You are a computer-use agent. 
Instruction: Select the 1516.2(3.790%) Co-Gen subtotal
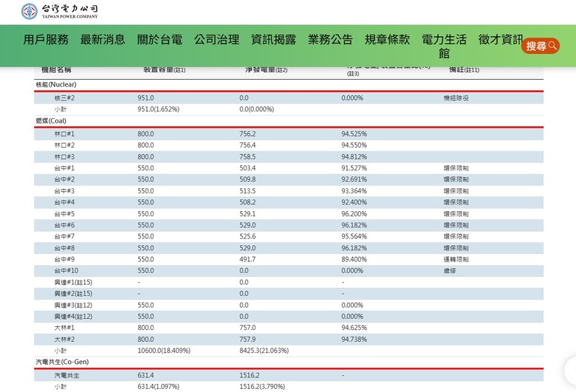(262, 387)
